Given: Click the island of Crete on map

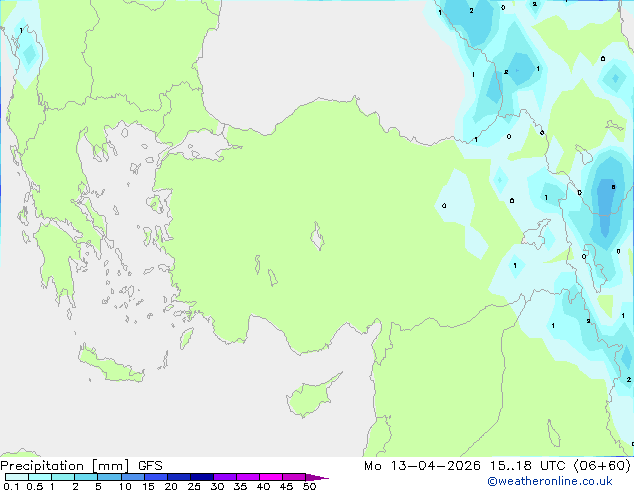Looking at the screenshot, I should 111,365.
